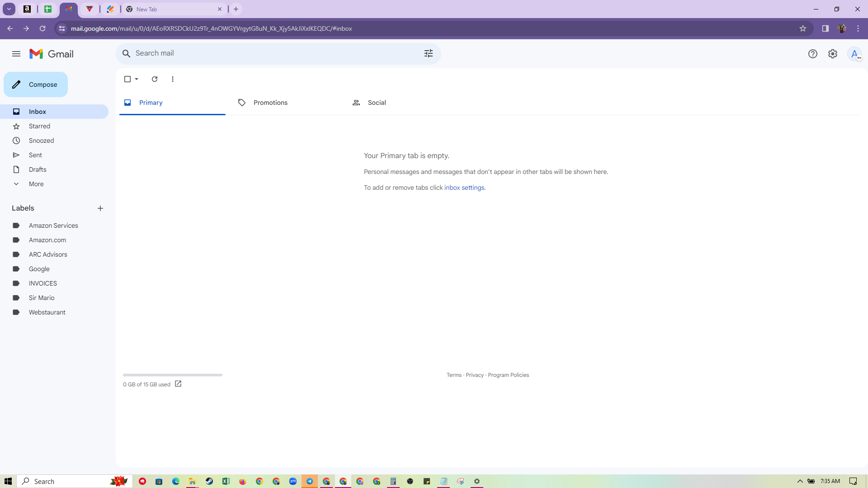
Task: Switch to the Social tab
Action: click(x=401, y=103)
